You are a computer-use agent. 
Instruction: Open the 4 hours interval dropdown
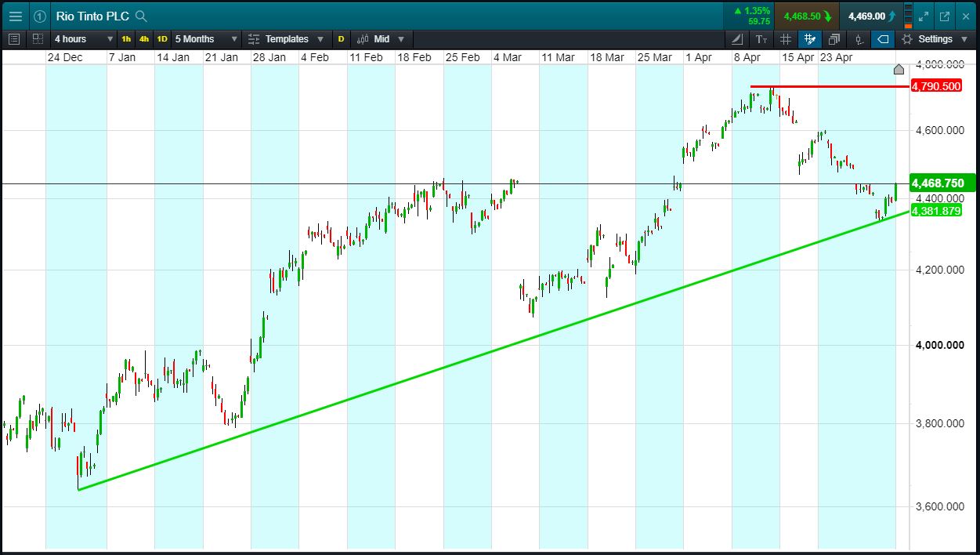coord(83,39)
